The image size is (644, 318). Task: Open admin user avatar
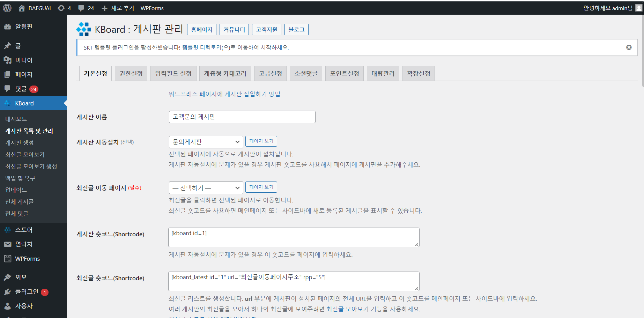tap(639, 8)
